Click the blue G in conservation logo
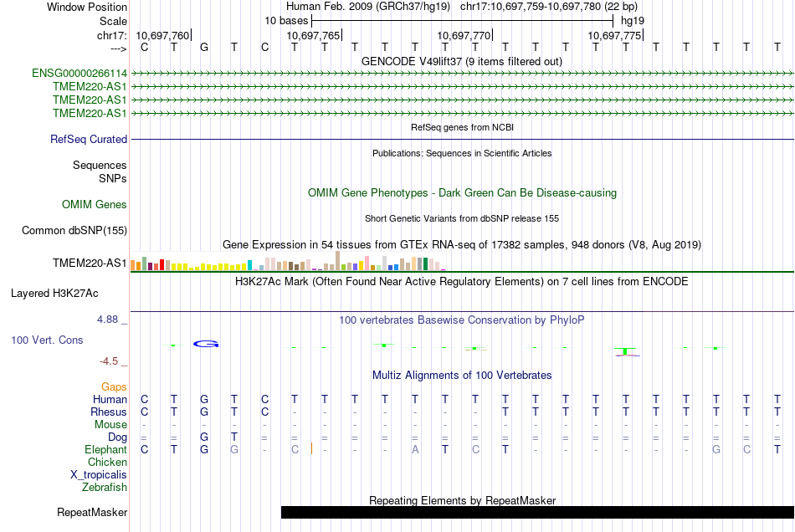This screenshot has width=795, height=532. click(x=206, y=344)
